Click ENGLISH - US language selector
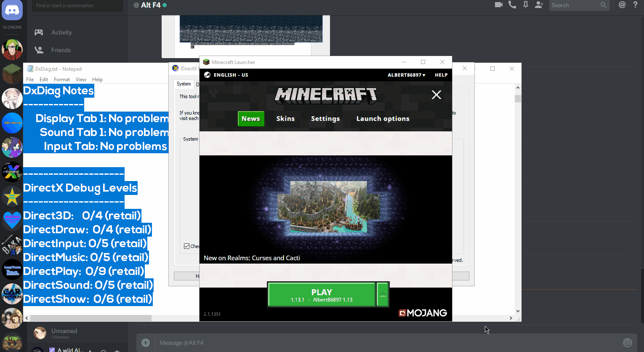This screenshot has height=352, width=644. (231, 75)
